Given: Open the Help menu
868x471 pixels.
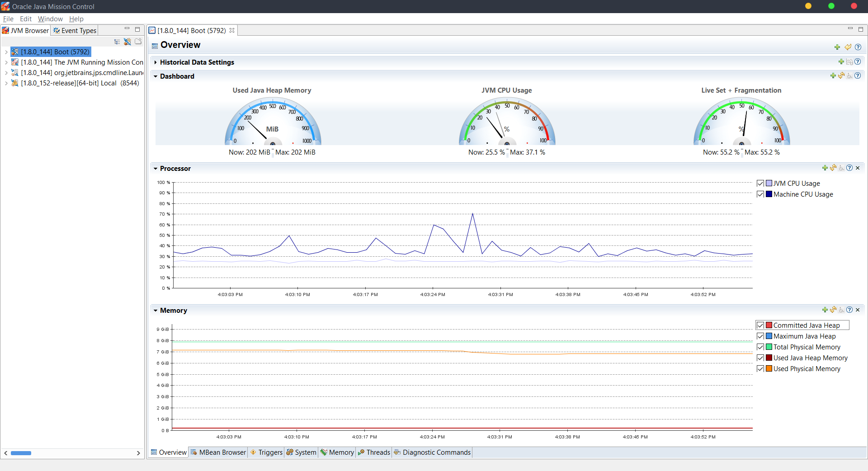Looking at the screenshot, I should tap(76, 19).
